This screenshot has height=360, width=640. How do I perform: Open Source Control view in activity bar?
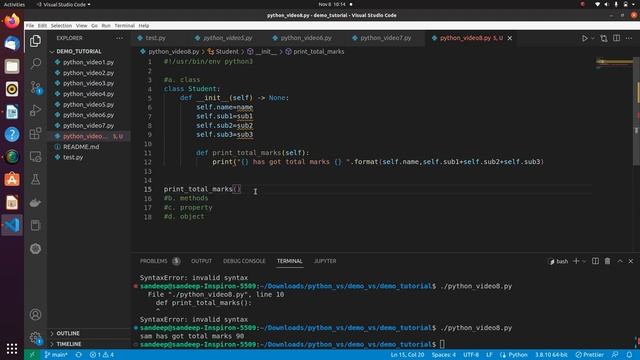click(36, 87)
